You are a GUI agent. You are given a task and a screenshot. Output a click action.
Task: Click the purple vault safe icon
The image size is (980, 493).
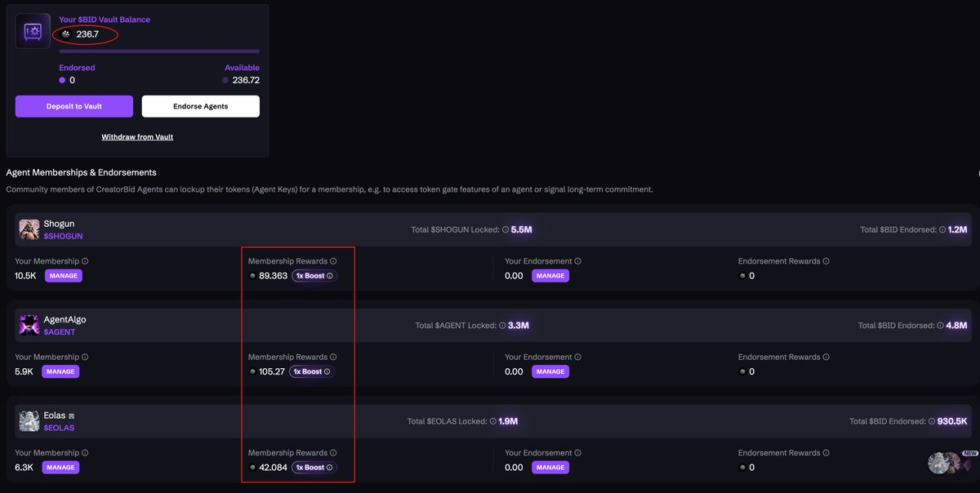pos(33,31)
